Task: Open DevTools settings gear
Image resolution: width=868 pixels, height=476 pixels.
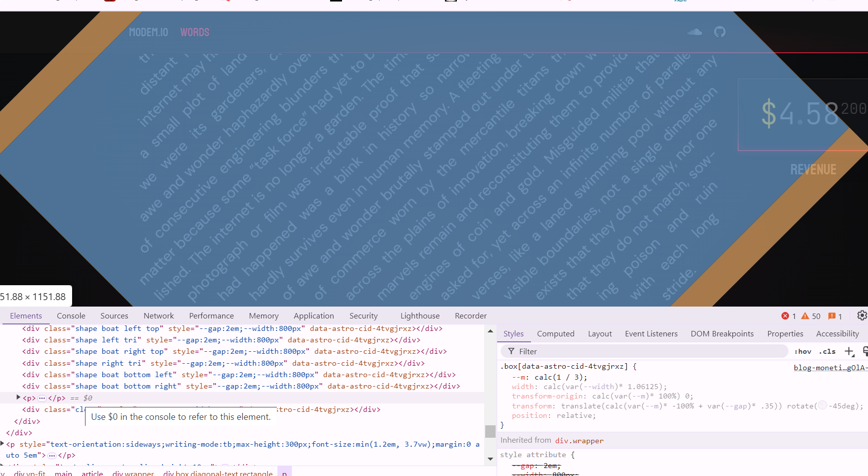Action: [x=862, y=316]
